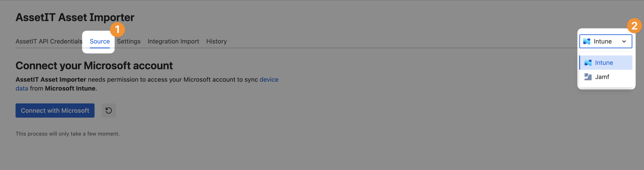
Task: Follow the device data hyperlink
Action: point(269,79)
